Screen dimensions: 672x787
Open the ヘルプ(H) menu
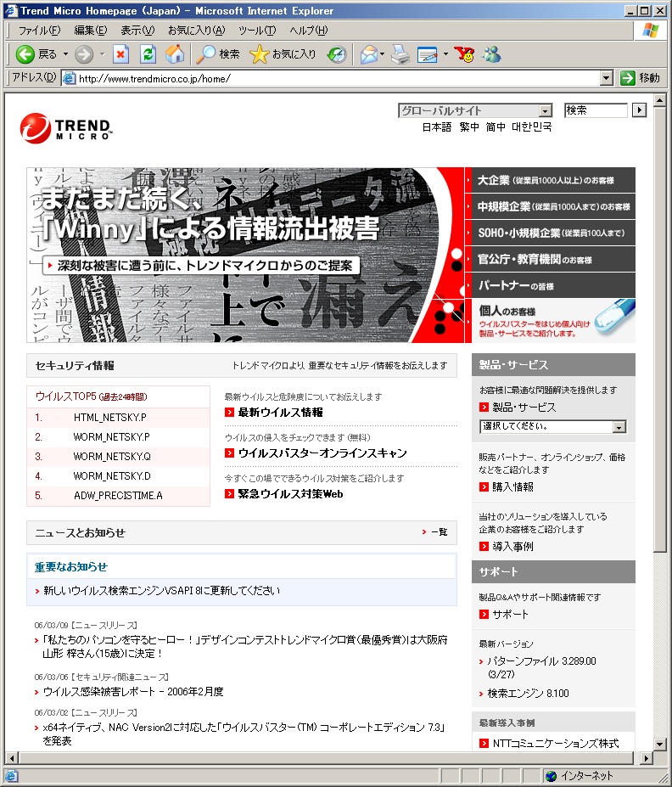(x=308, y=31)
